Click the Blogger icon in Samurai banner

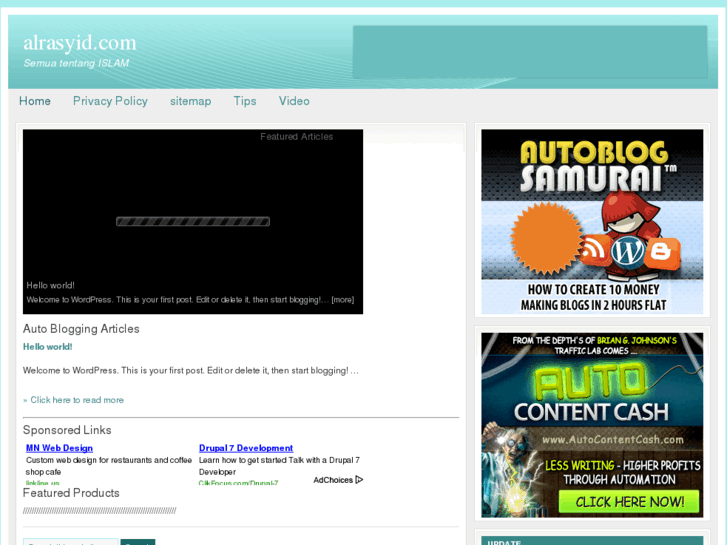(662, 252)
